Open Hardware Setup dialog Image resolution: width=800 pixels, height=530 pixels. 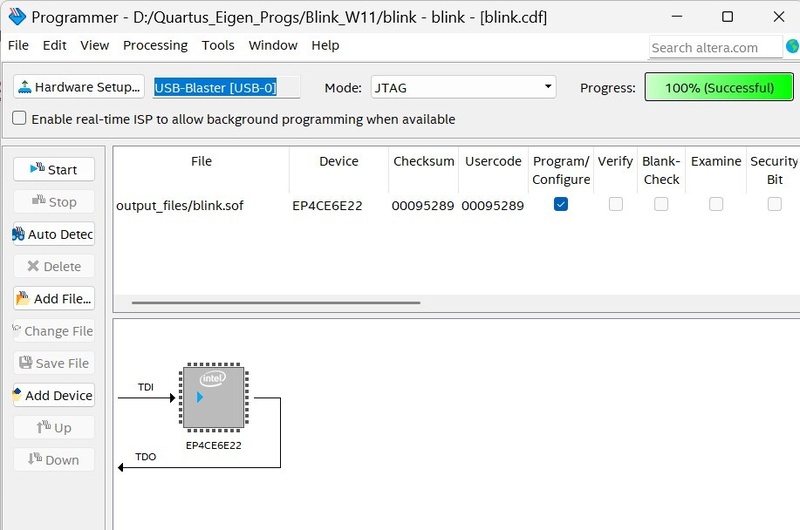tap(79, 87)
